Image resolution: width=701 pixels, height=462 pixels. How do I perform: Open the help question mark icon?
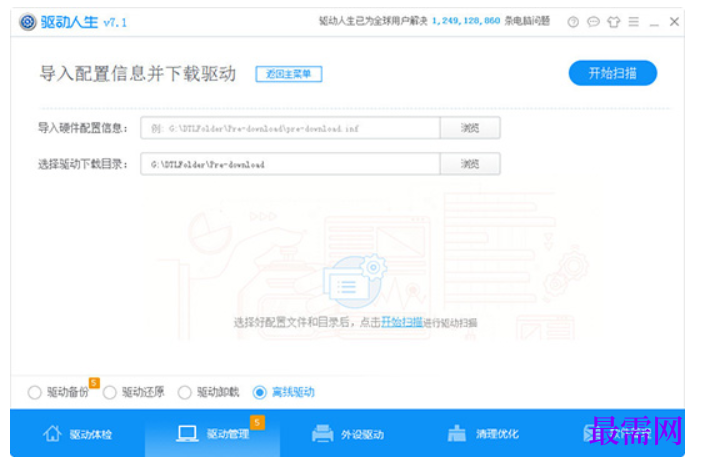tap(573, 22)
